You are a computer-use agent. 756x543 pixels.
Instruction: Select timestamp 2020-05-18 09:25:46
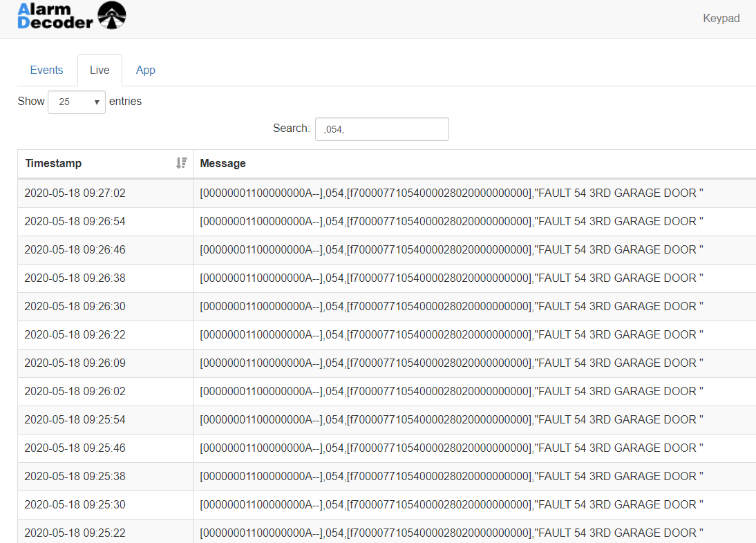75,448
